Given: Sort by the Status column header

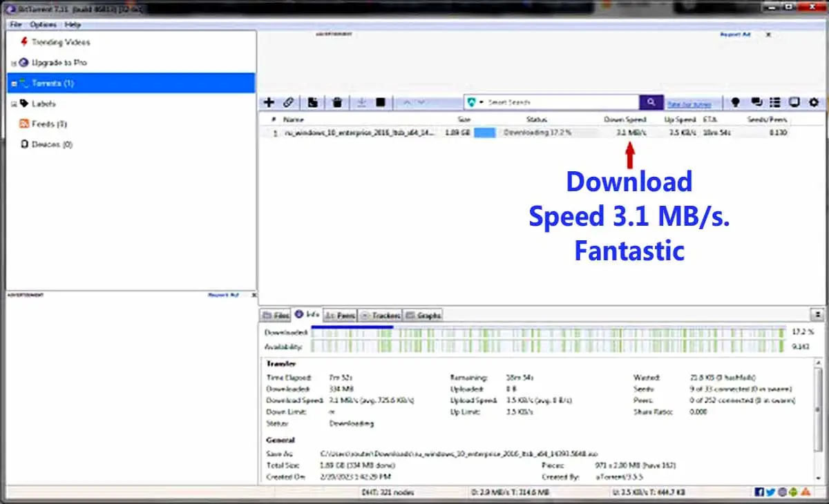Looking at the screenshot, I should coord(536,119).
